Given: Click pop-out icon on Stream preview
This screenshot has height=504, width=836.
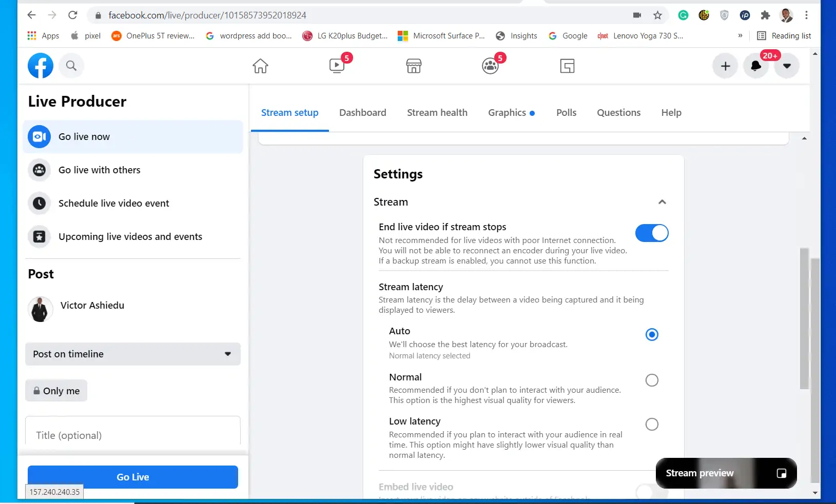Looking at the screenshot, I should click(x=781, y=473).
